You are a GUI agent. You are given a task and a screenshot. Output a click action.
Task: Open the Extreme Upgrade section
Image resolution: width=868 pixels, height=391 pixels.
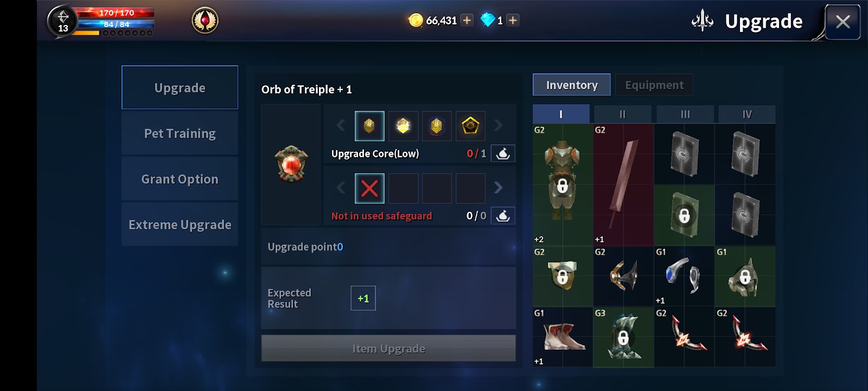click(x=180, y=224)
